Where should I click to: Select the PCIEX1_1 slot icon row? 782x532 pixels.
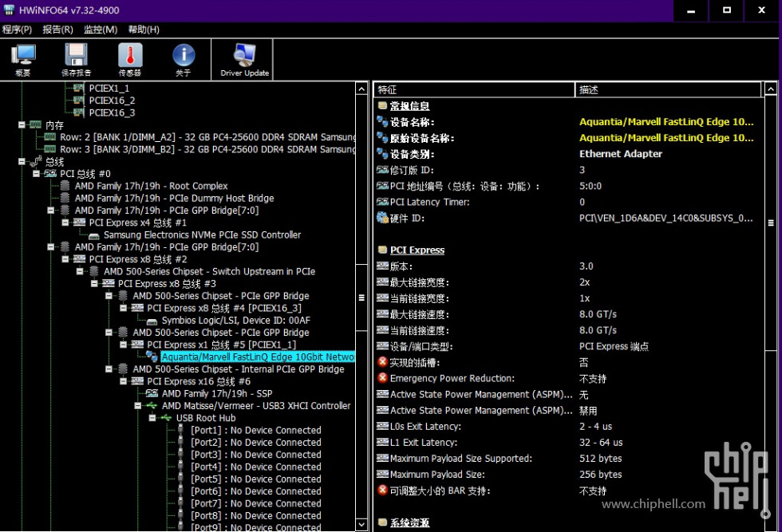point(78,89)
